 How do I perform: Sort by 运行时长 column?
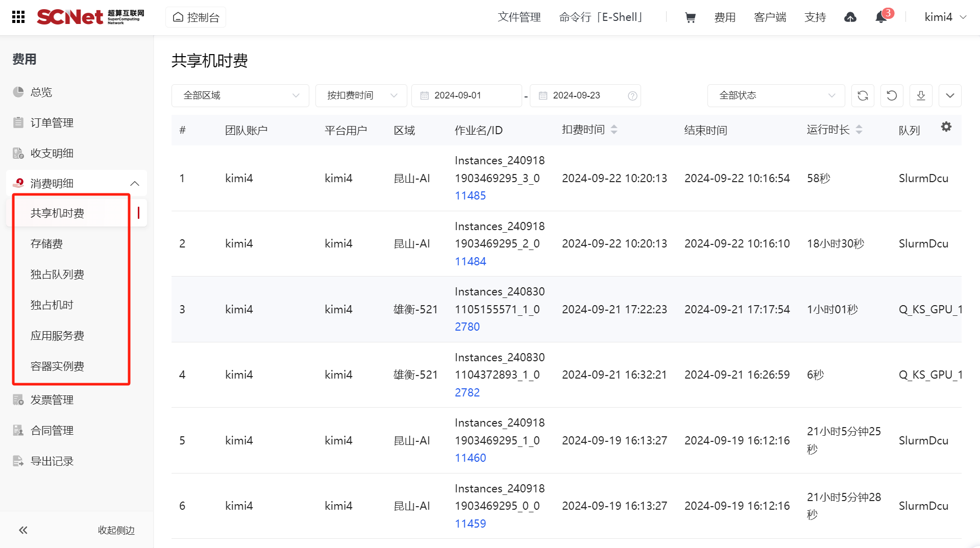coord(859,130)
